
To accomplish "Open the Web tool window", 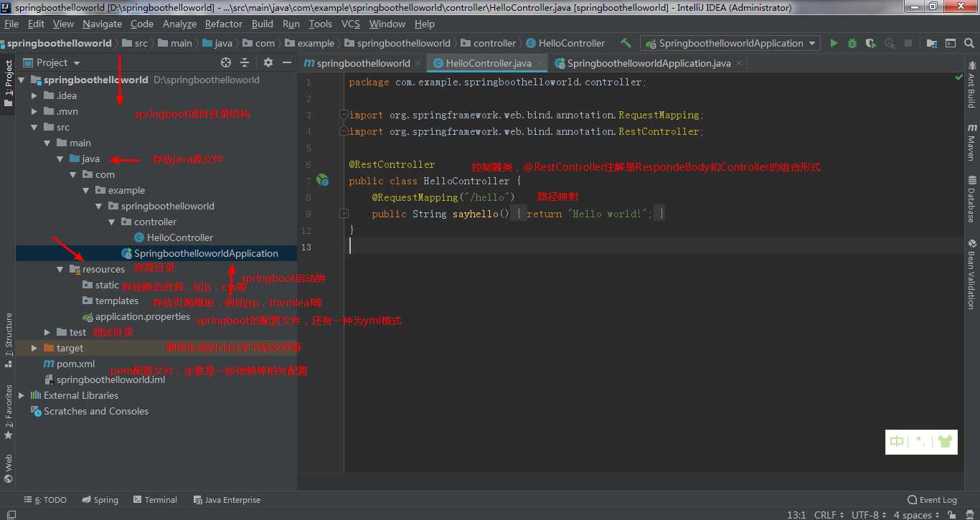I will (x=9, y=468).
